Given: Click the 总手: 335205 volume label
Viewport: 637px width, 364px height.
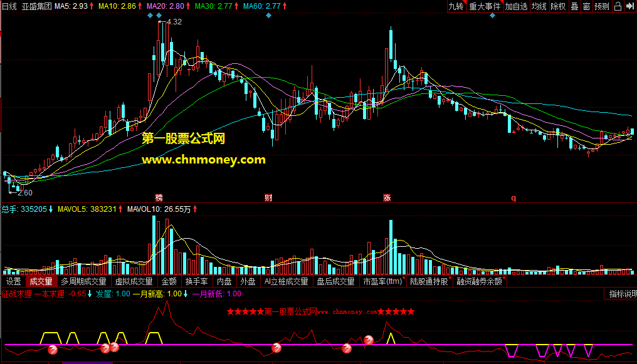Looking at the screenshot, I should (x=24, y=209).
